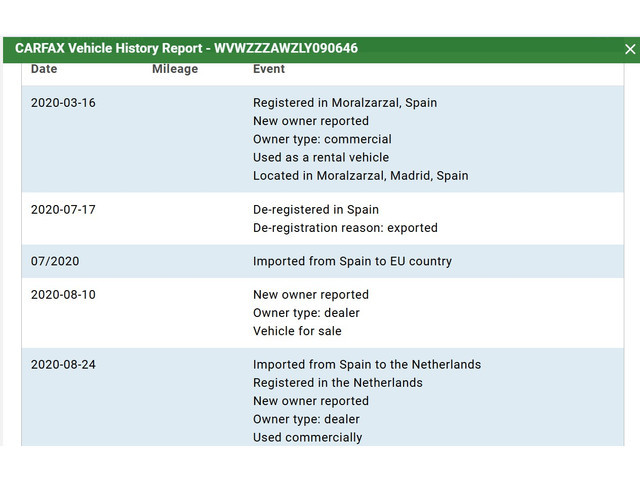The height and width of the screenshot is (480, 640).
Task: Click 'De-registered in Spain' event
Action: coord(316,210)
